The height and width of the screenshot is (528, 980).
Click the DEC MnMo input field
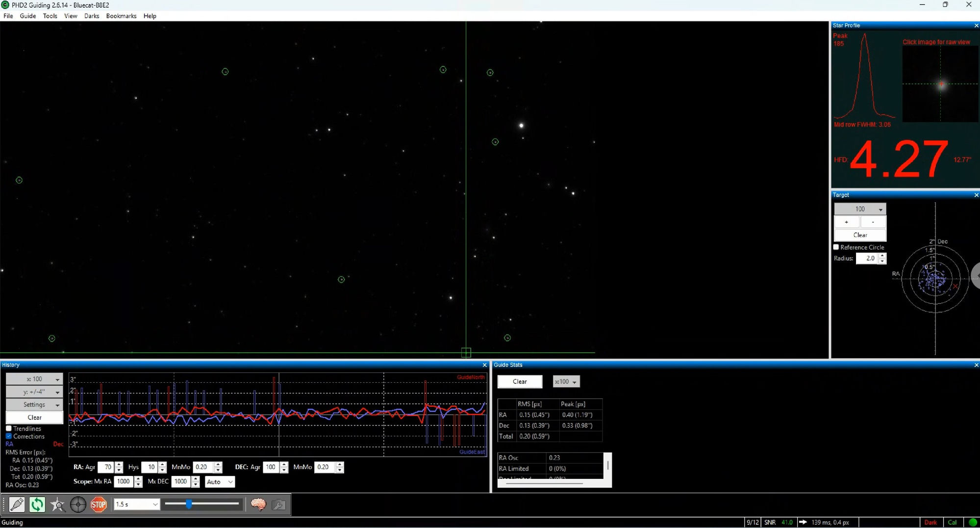click(325, 467)
